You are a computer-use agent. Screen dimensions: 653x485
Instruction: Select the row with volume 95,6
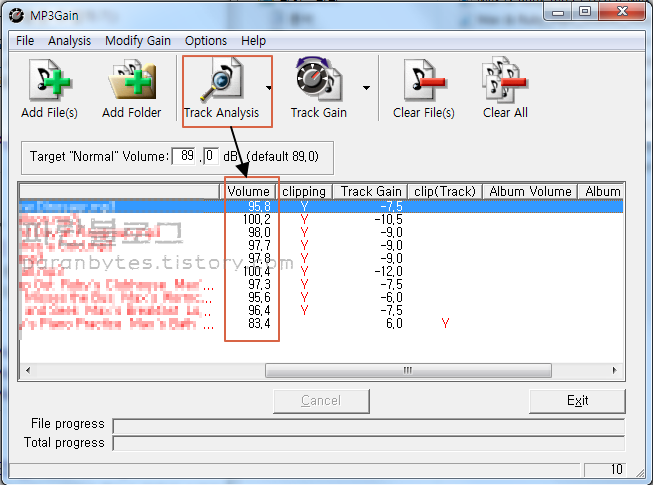tap(321, 297)
